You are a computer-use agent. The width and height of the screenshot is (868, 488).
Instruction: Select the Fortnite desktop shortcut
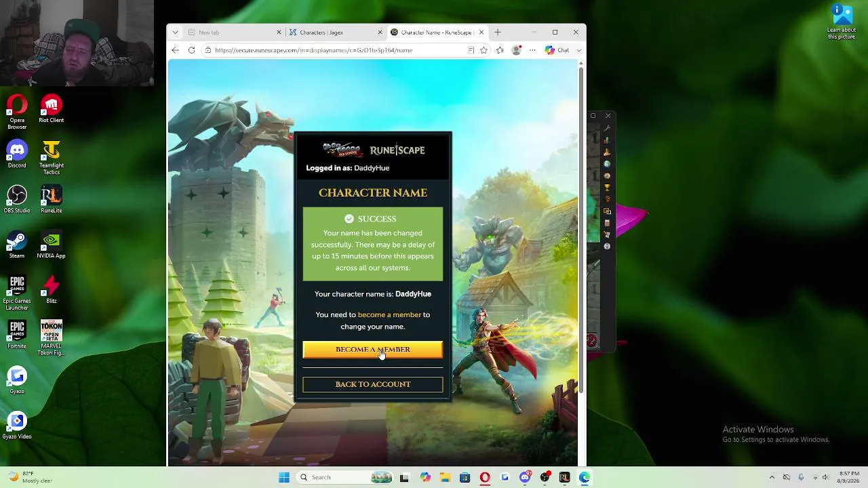17,335
